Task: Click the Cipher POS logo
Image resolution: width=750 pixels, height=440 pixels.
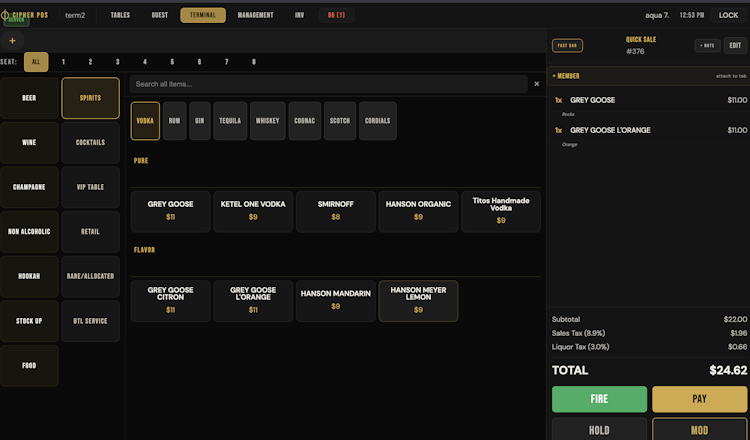Action: click(x=25, y=15)
